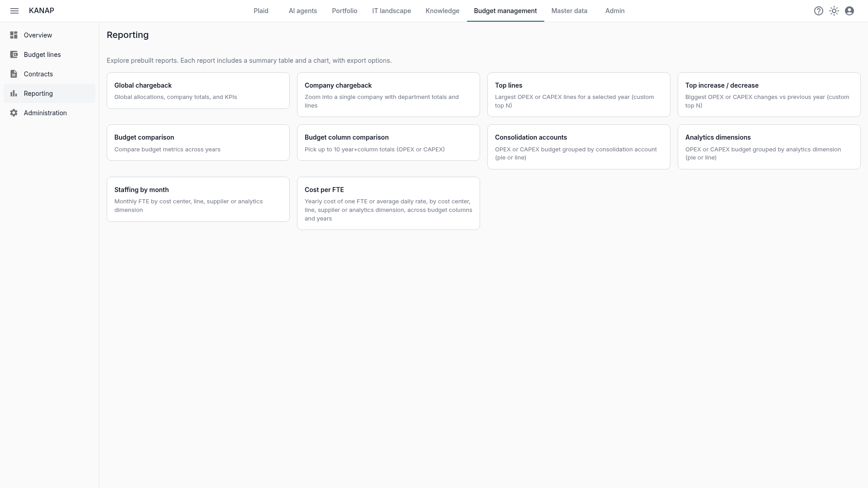
Task: Click the Overview dashboard icon in sidebar
Action: tap(14, 35)
